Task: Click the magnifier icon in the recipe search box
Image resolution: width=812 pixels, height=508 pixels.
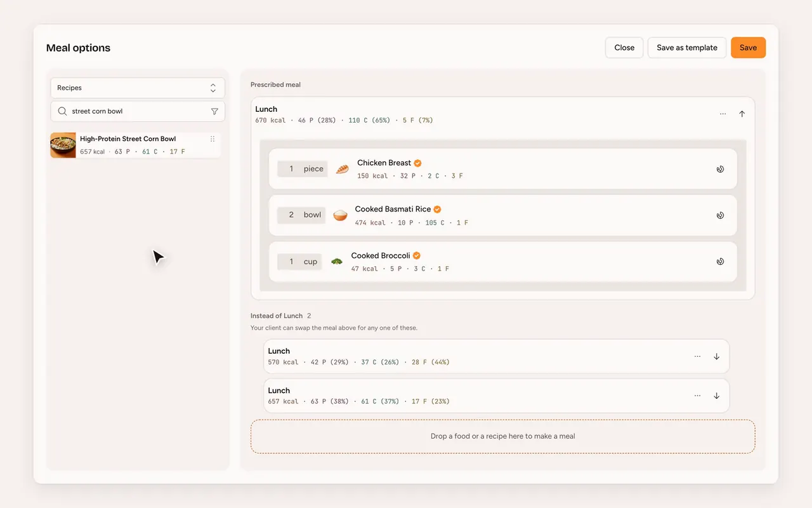Action: (62, 111)
